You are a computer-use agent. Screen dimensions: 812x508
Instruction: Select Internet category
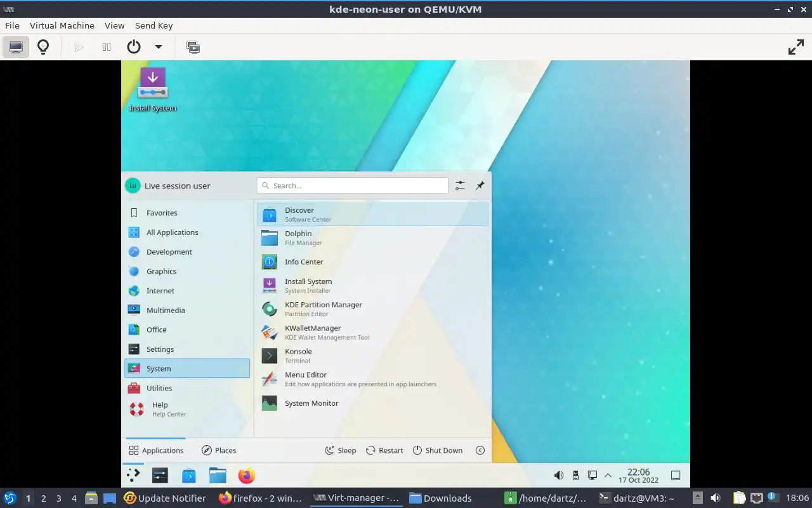tap(187, 291)
